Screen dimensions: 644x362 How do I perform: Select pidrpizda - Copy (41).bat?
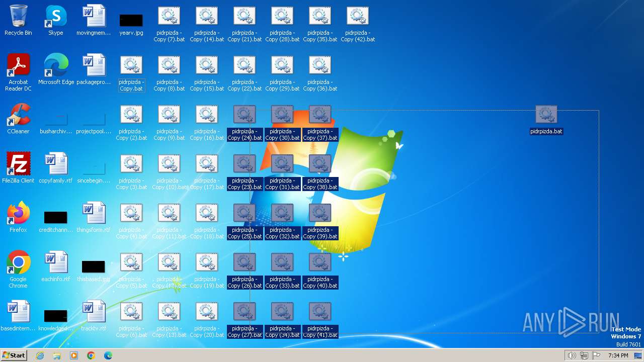coord(320,319)
